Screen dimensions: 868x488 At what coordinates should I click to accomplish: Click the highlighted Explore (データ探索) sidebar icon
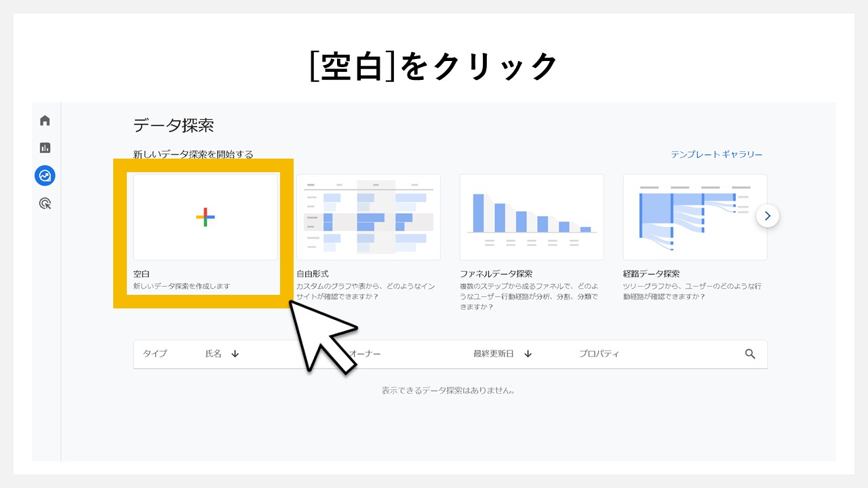pyautogui.click(x=44, y=176)
